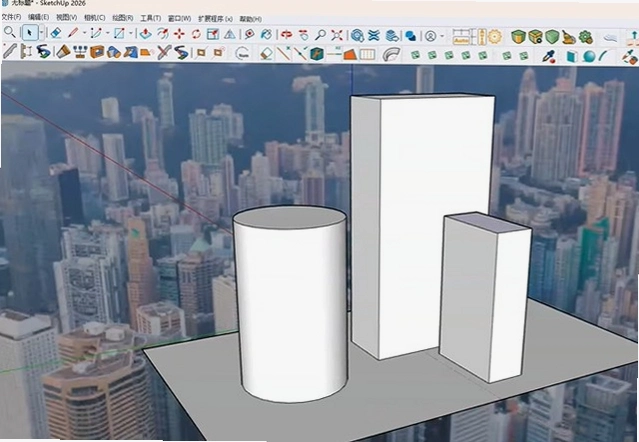Viewport: 639px width, 442px height.
Task: Open the 窗口(W) menu
Action: coord(179,19)
